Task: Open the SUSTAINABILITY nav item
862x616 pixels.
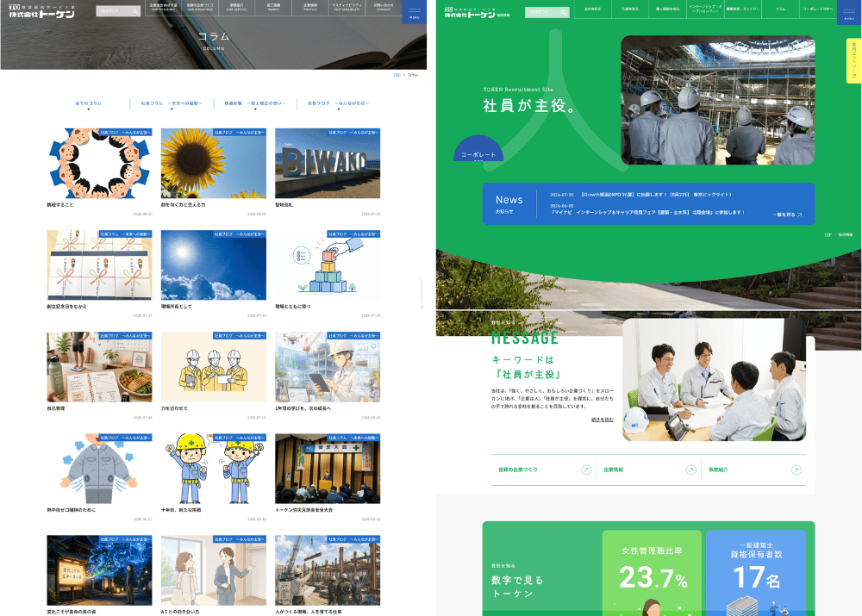Action: 347,7
